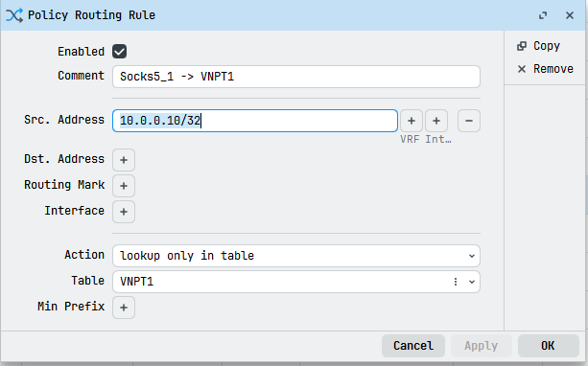Remove Src. Address with minus button
This screenshot has width=588, height=366.
click(x=469, y=121)
